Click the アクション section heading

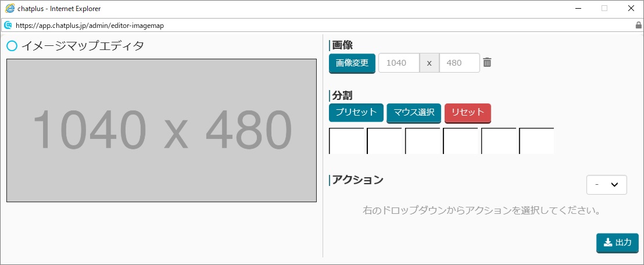[357, 180]
